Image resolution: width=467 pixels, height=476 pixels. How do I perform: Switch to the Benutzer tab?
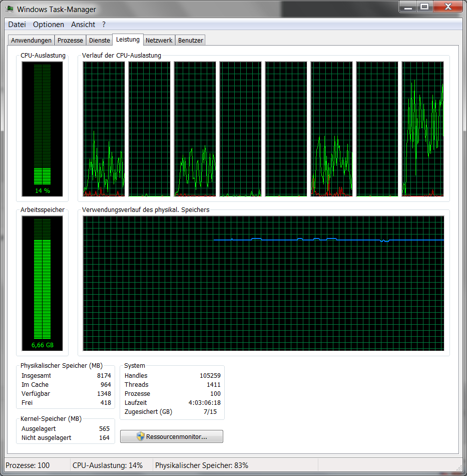point(190,40)
